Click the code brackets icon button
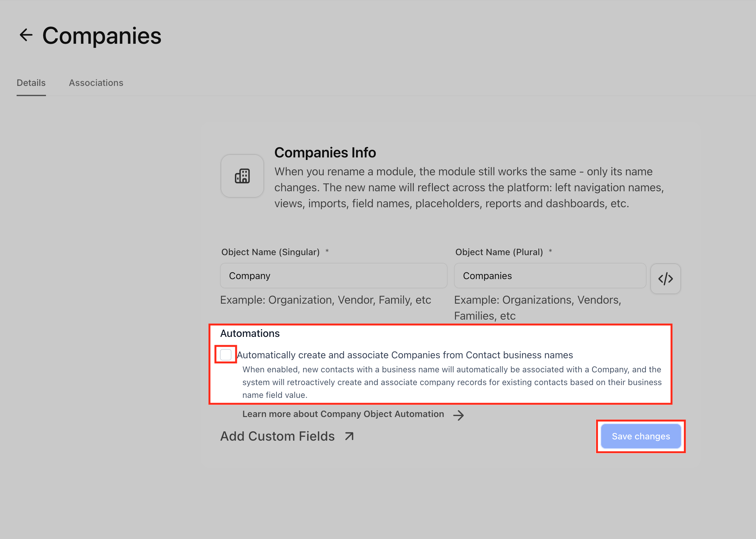Image resolution: width=756 pixels, height=539 pixels. point(665,279)
